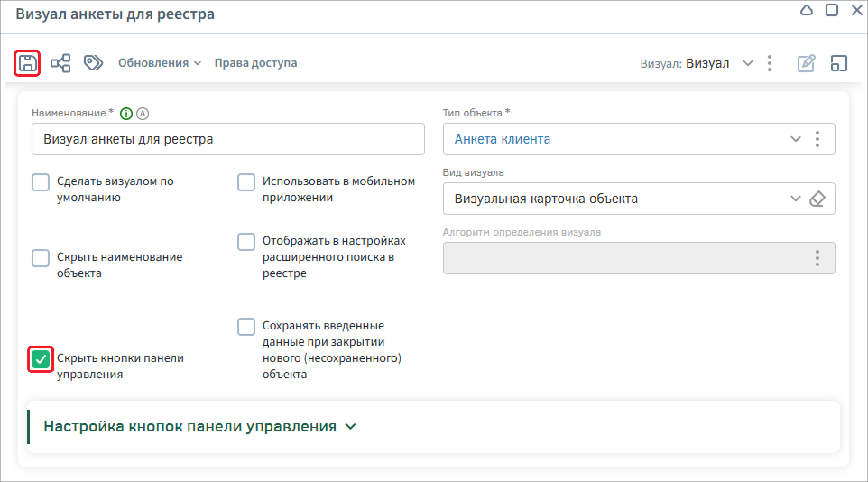Expand the Тип объекта dropdown arrow
Screen dimensions: 868x482
click(795, 139)
